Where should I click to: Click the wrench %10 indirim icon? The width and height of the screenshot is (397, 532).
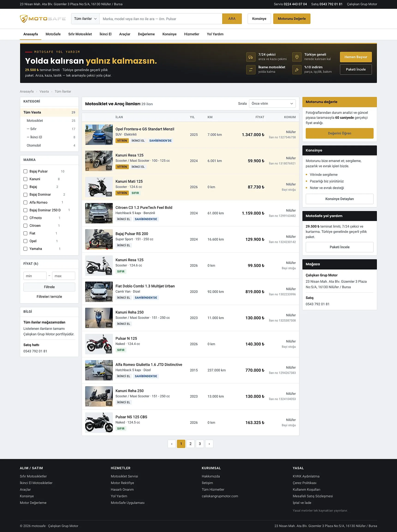pyautogui.click(x=297, y=70)
